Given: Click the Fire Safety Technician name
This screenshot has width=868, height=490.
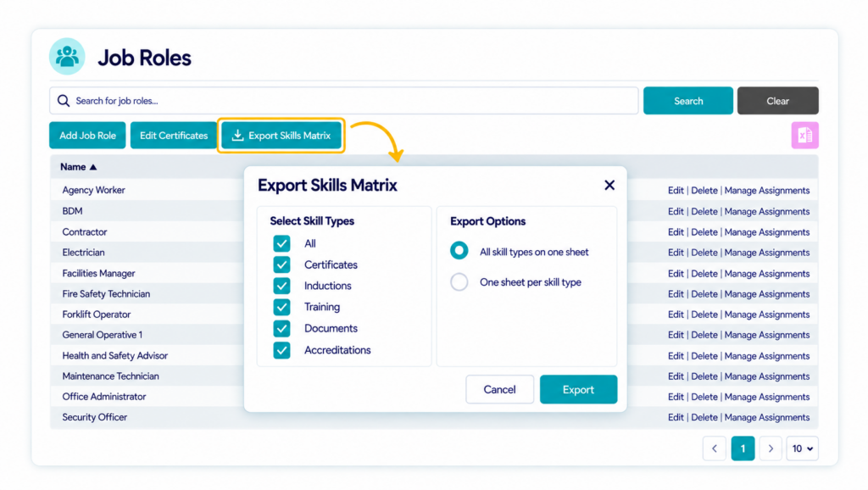Looking at the screenshot, I should tap(106, 294).
